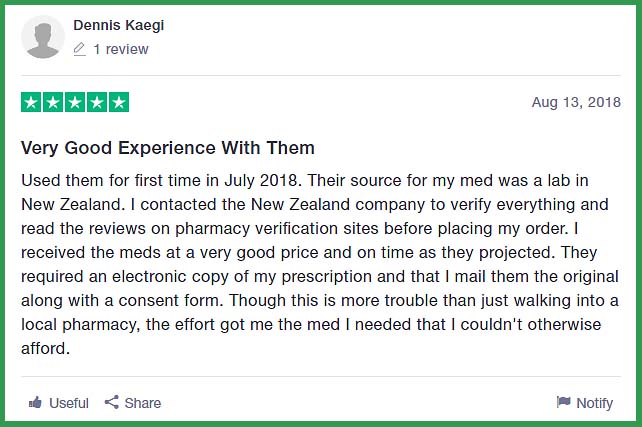Open Dennis Kaegi's profile name
The width and height of the screenshot is (642, 427).
pos(119,25)
